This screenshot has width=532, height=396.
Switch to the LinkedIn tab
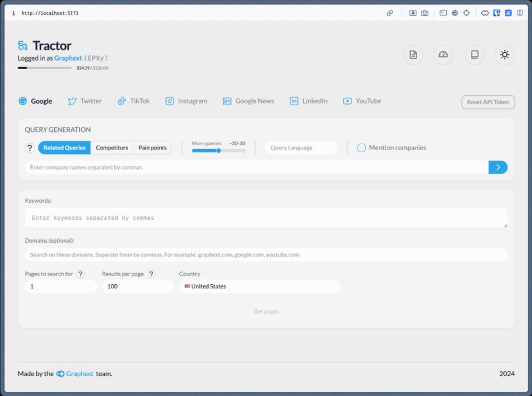pos(309,101)
